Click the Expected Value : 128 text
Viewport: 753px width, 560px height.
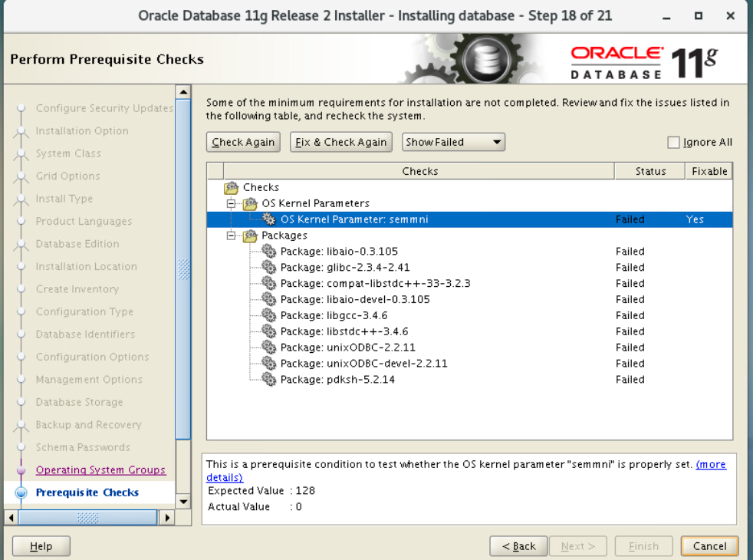pos(261,490)
